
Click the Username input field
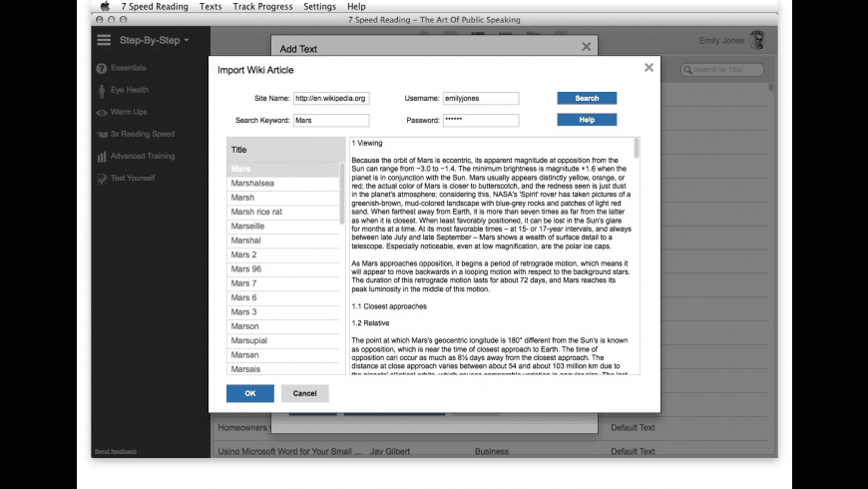(x=481, y=98)
